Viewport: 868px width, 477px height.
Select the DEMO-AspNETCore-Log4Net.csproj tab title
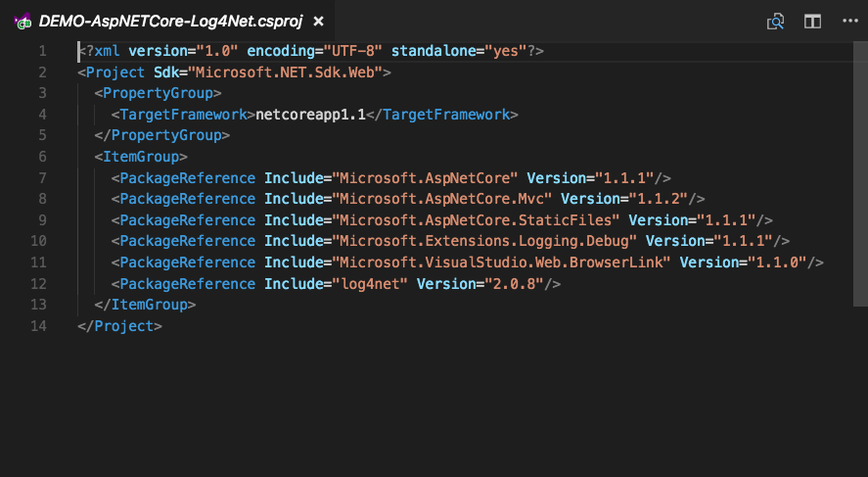[170, 21]
